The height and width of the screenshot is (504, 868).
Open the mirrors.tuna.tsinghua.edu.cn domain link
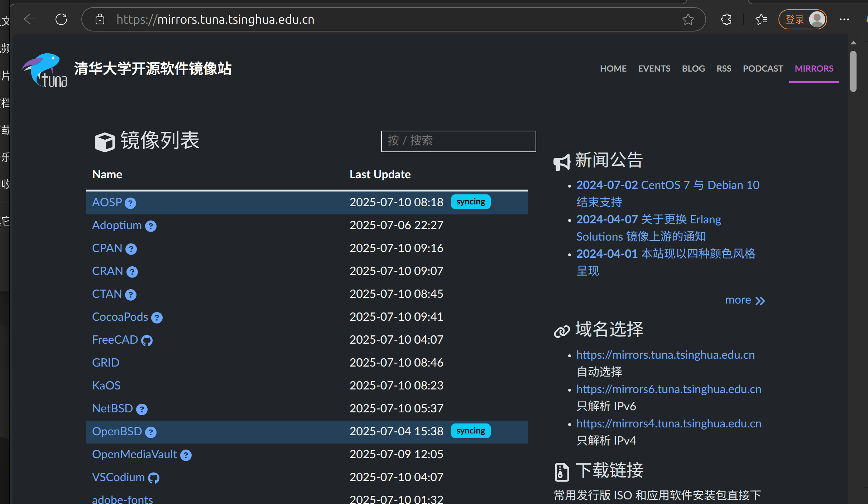tap(665, 355)
